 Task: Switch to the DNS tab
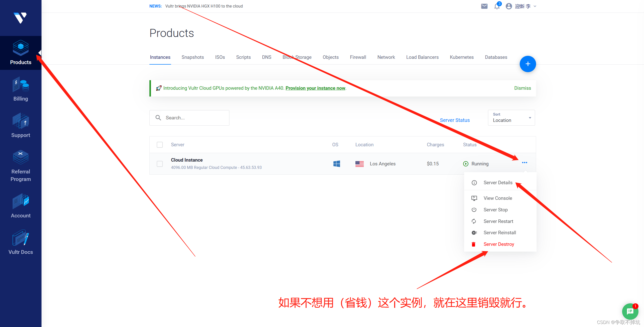tap(267, 57)
